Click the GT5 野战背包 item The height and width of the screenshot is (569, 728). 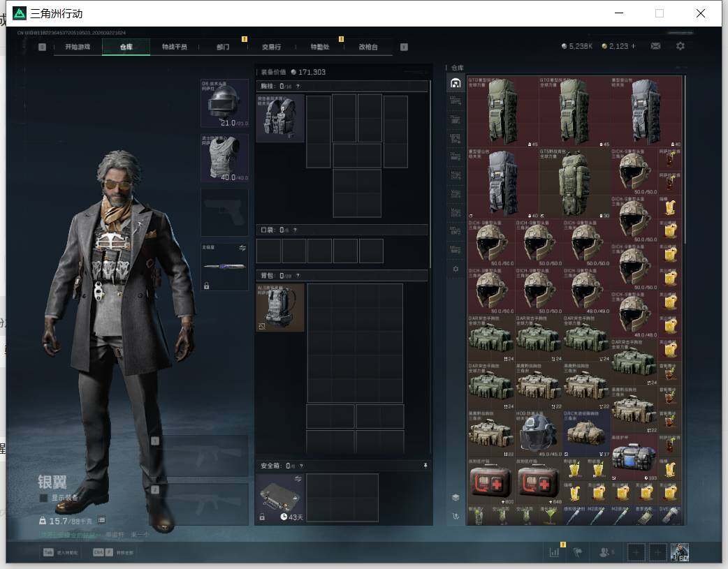point(574,184)
